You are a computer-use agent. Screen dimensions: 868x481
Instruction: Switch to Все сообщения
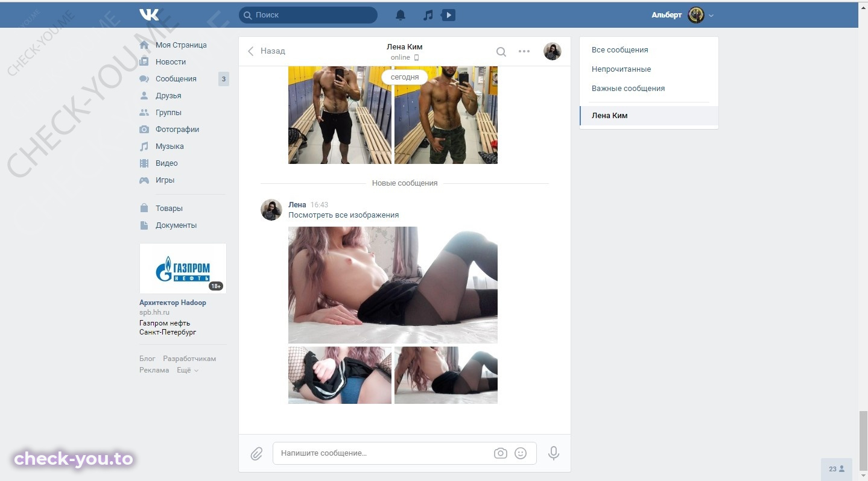[620, 50]
